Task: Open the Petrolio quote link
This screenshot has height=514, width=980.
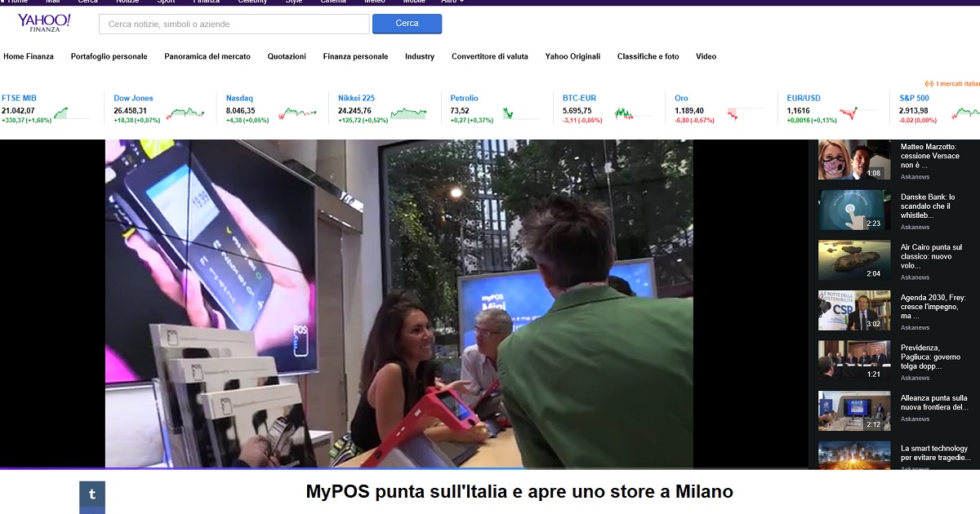Action: 465,98
